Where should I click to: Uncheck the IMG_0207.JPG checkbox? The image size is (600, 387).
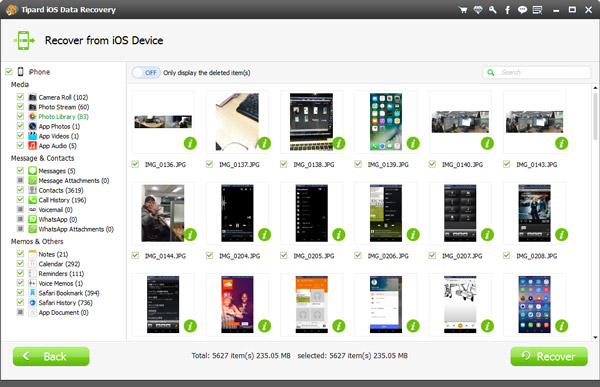(x=432, y=255)
